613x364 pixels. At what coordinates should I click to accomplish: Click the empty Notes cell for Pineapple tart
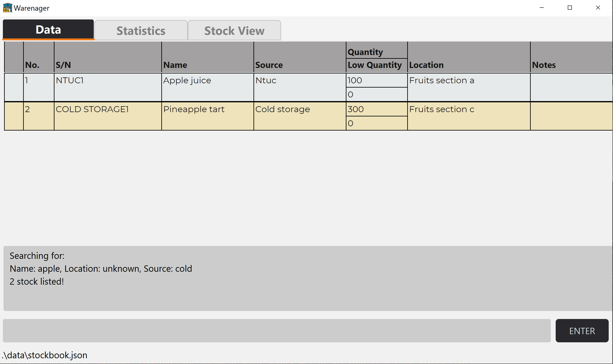(x=572, y=116)
